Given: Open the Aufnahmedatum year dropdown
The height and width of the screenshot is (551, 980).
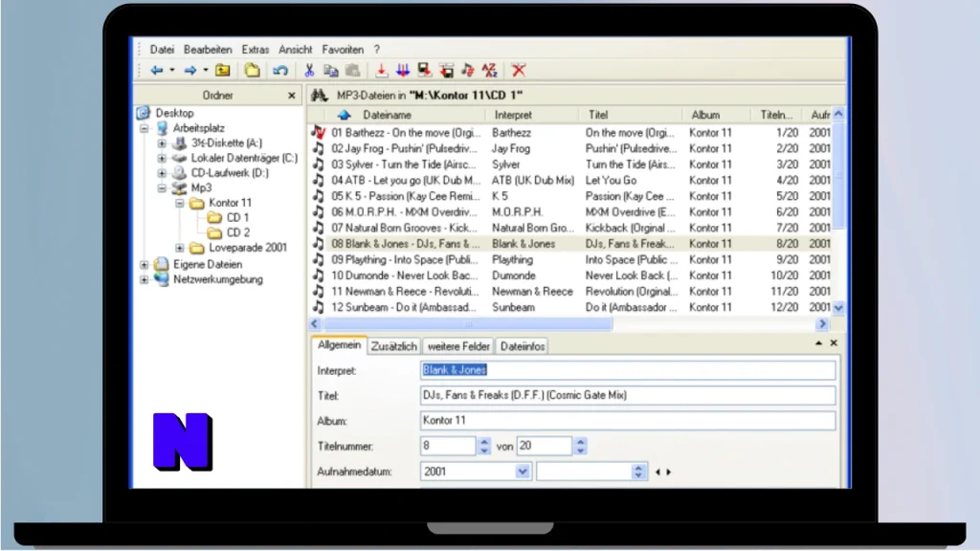Looking at the screenshot, I should [523, 472].
